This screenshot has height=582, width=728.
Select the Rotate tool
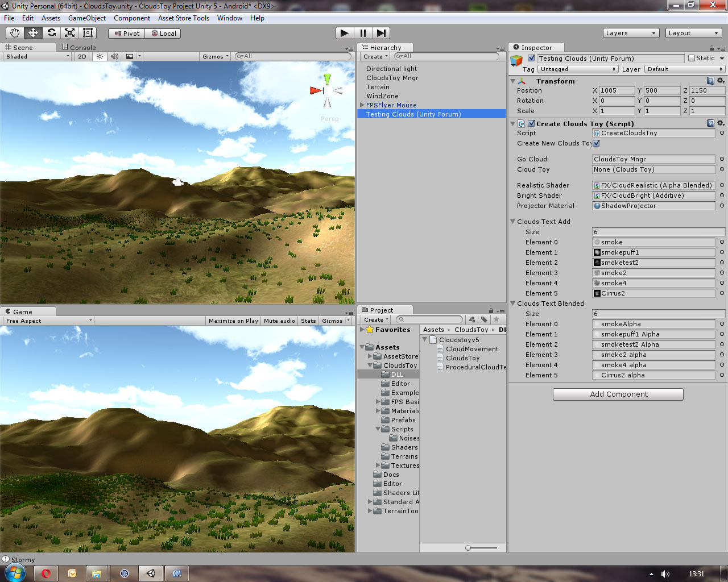point(51,32)
